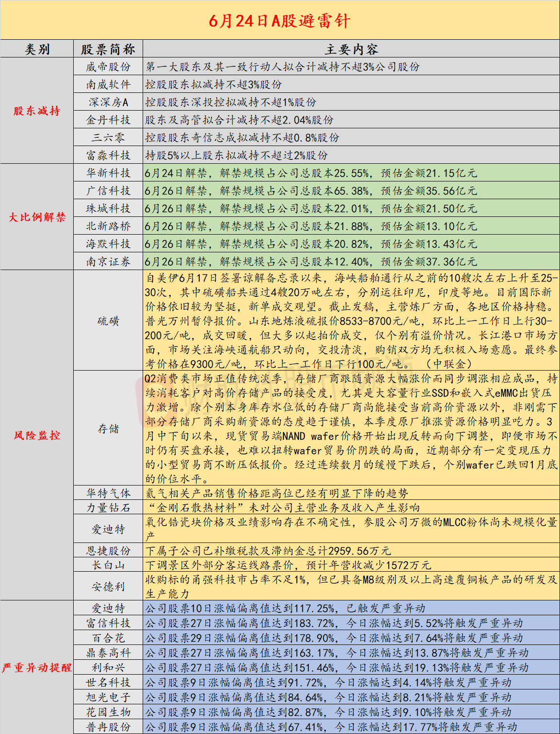Screen dimensions: 560x734
Task: Select stock name '旭光电子'
Action: (x=108, y=697)
